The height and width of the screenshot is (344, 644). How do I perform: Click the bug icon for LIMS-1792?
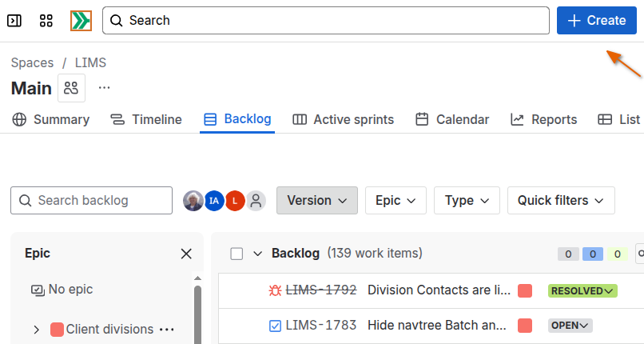click(276, 290)
